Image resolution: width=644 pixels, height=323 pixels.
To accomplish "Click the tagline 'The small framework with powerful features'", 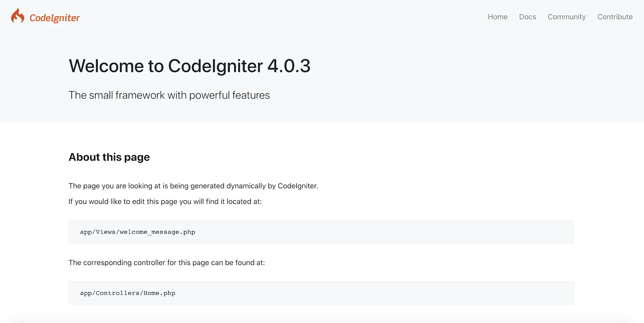I will click(x=169, y=95).
